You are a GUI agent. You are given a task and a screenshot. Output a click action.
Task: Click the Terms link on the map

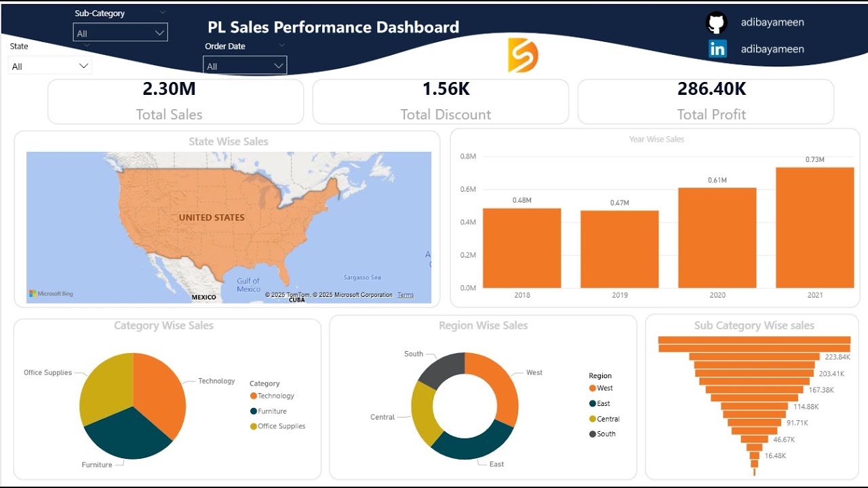point(406,295)
